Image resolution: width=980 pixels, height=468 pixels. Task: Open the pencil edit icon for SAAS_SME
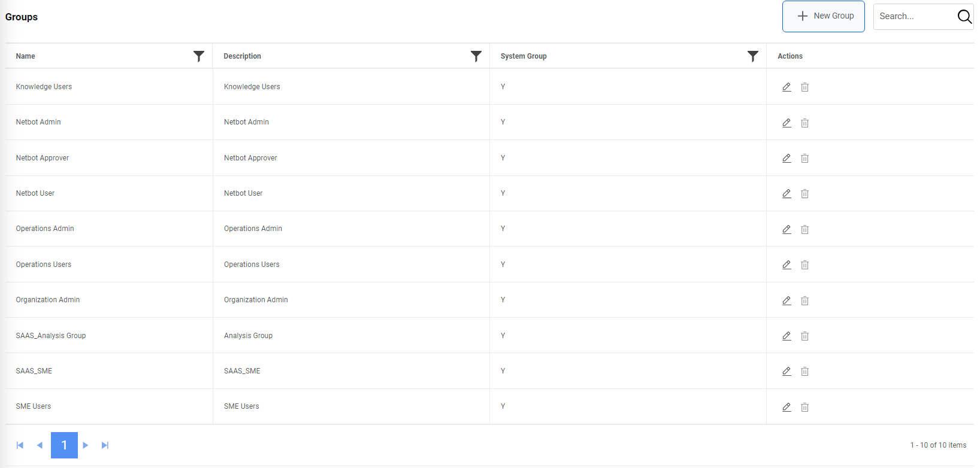[x=787, y=371]
